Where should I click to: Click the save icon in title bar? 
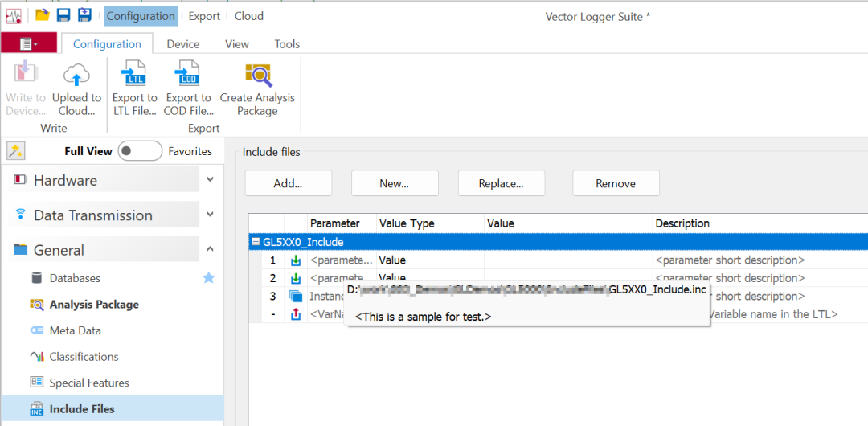(x=63, y=15)
